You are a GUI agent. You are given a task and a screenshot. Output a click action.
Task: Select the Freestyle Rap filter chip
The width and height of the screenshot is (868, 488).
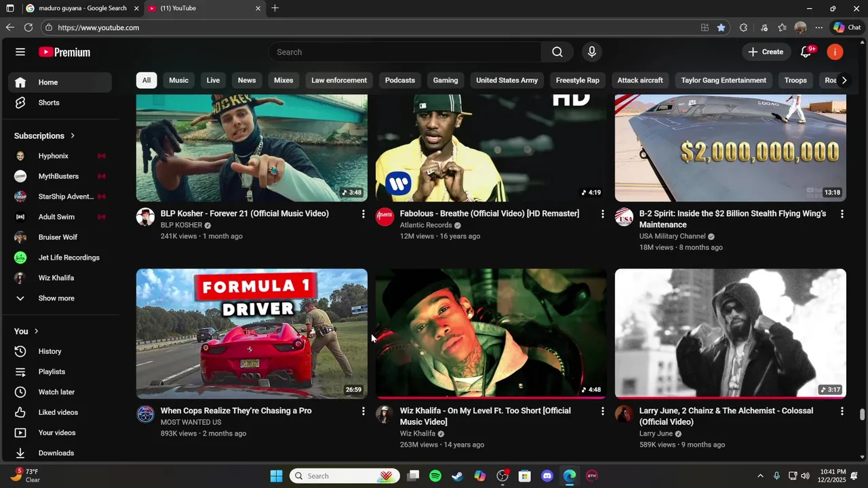[x=578, y=81]
